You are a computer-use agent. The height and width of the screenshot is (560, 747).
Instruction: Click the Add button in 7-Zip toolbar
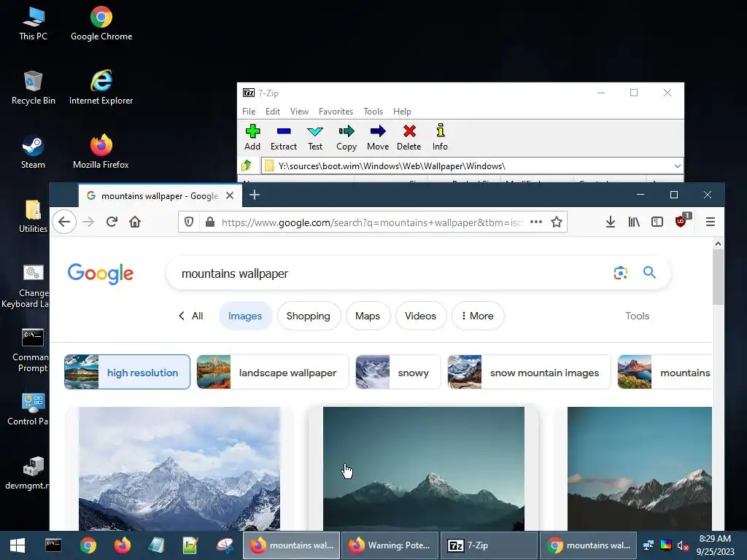(252, 137)
